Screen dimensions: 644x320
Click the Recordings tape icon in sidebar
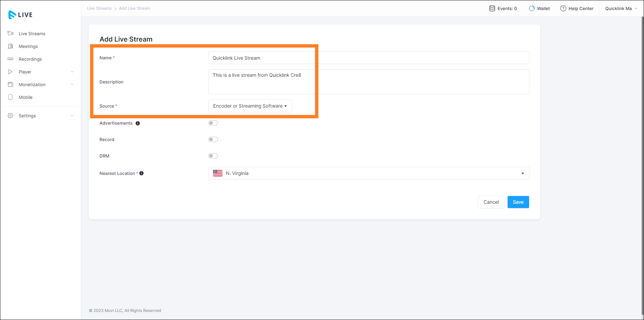tap(10, 59)
